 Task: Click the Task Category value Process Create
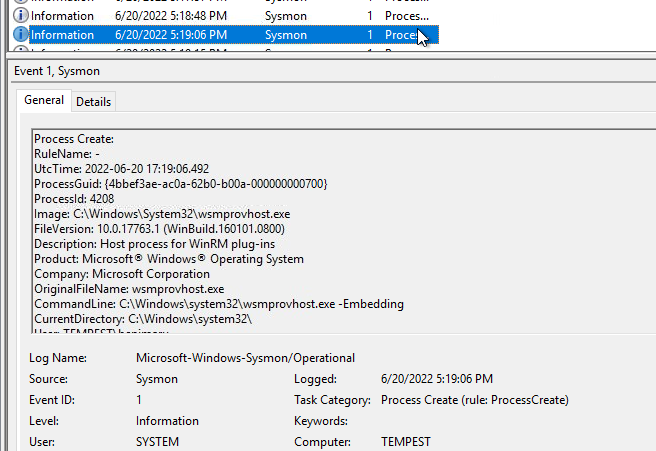click(474, 400)
